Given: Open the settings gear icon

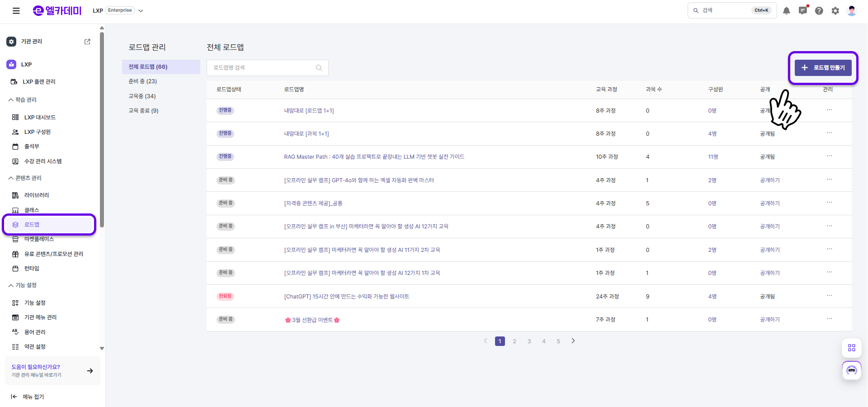Looking at the screenshot, I should coord(835,11).
